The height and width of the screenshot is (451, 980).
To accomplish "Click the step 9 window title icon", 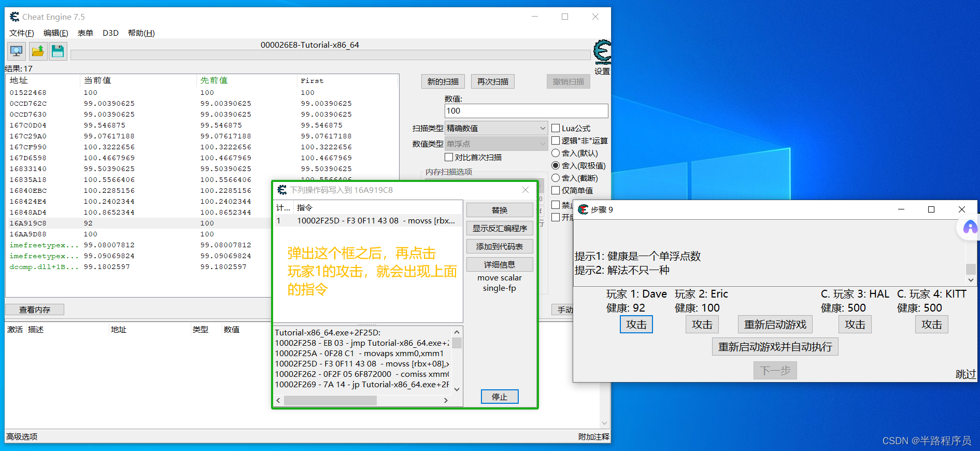I will click(583, 209).
